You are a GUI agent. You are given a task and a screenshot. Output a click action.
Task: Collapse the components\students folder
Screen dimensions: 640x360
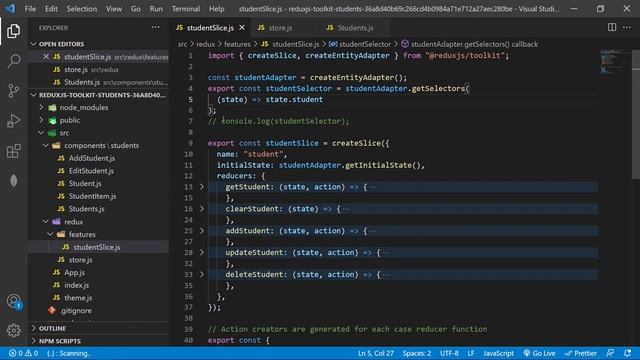pos(46,146)
